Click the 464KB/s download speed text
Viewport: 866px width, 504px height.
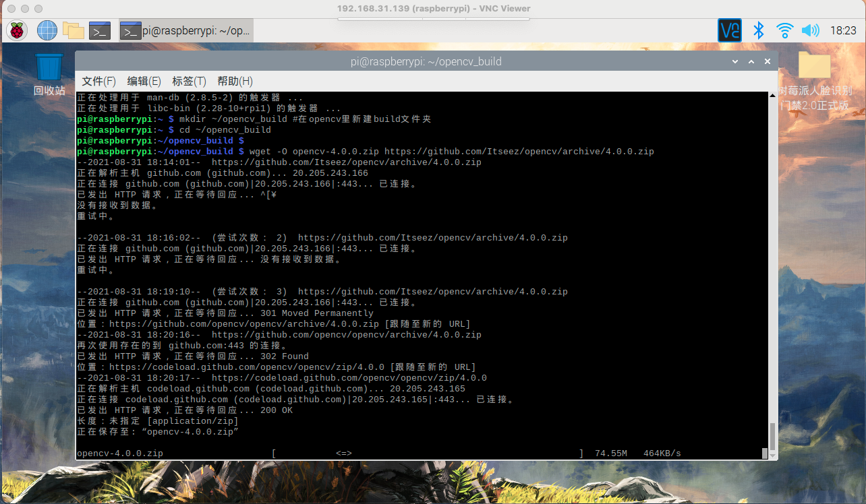click(662, 453)
